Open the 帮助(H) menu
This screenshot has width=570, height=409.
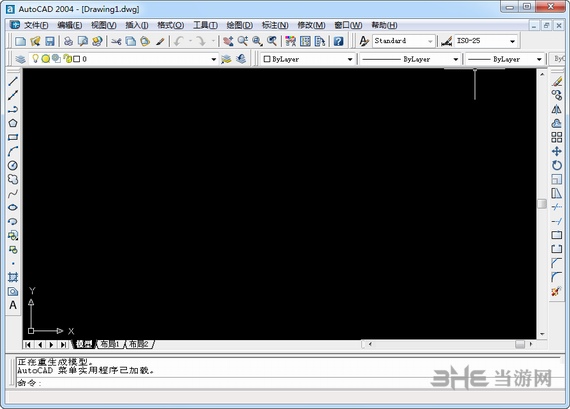384,25
